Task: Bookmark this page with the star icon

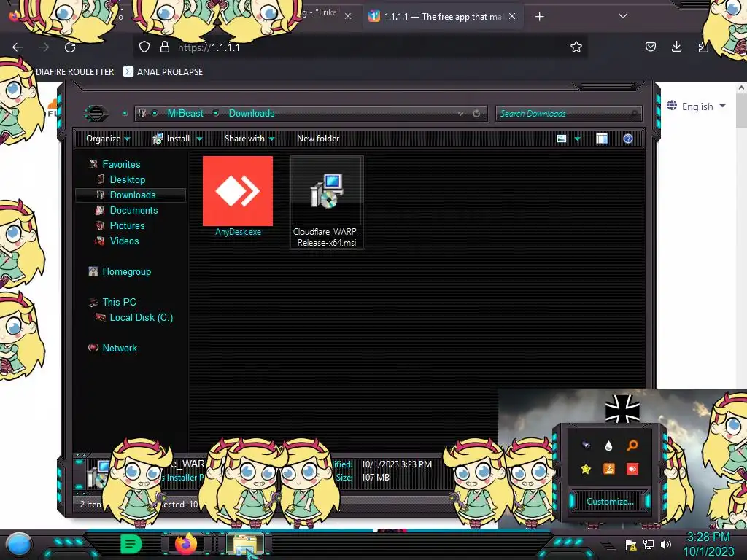Action: (x=576, y=47)
